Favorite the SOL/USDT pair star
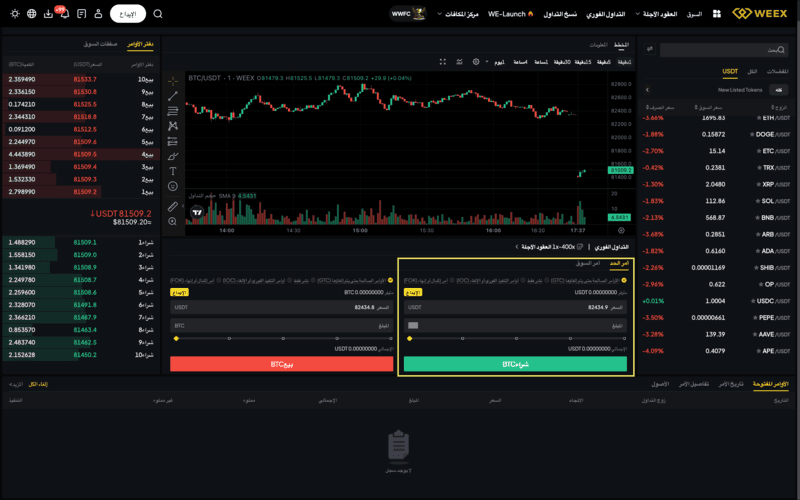The image size is (800, 500). tap(758, 201)
